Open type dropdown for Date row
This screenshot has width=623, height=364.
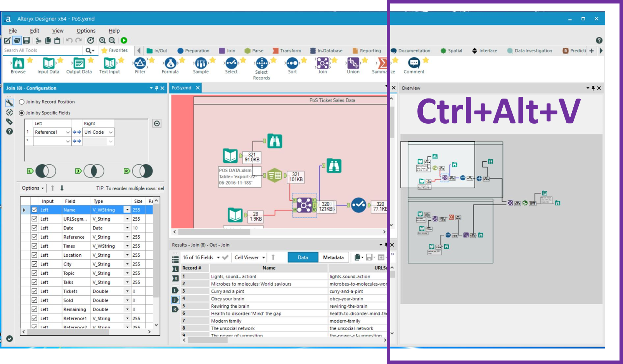tap(127, 228)
